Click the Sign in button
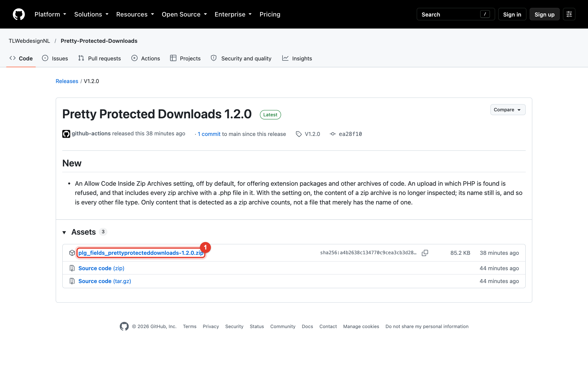588x372 pixels. coord(512,14)
